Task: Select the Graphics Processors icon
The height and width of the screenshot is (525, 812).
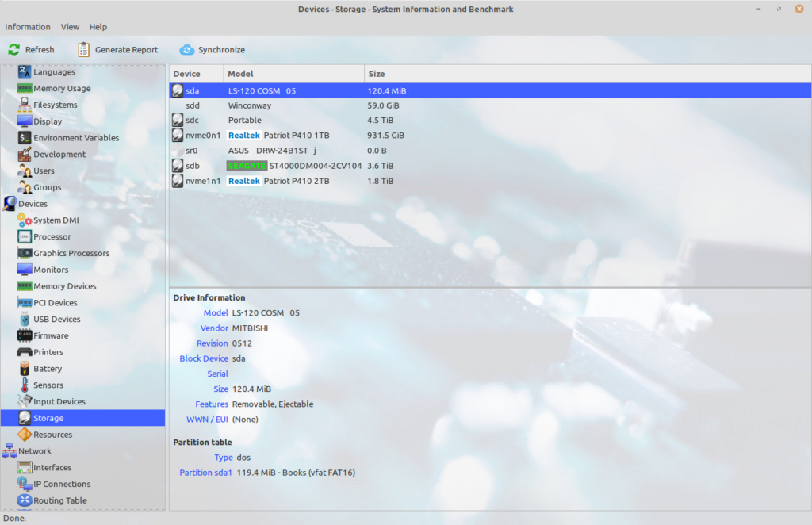Action: (x=25, y=254)
